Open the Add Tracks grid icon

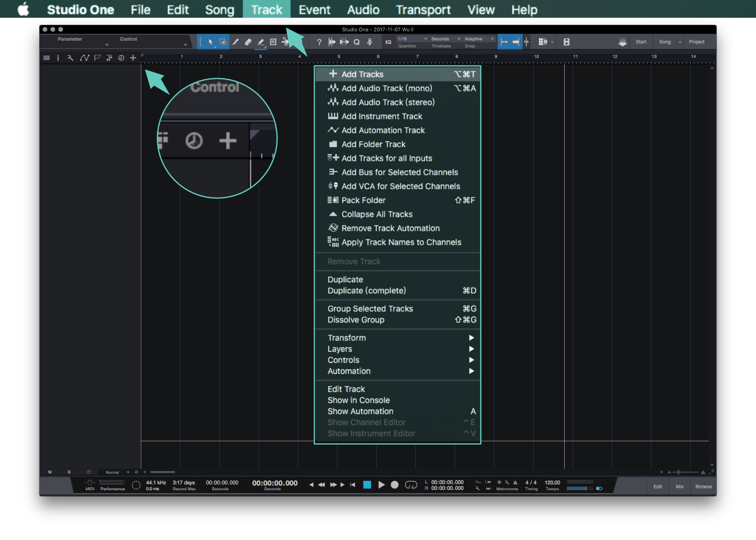[x=543, y=42]
